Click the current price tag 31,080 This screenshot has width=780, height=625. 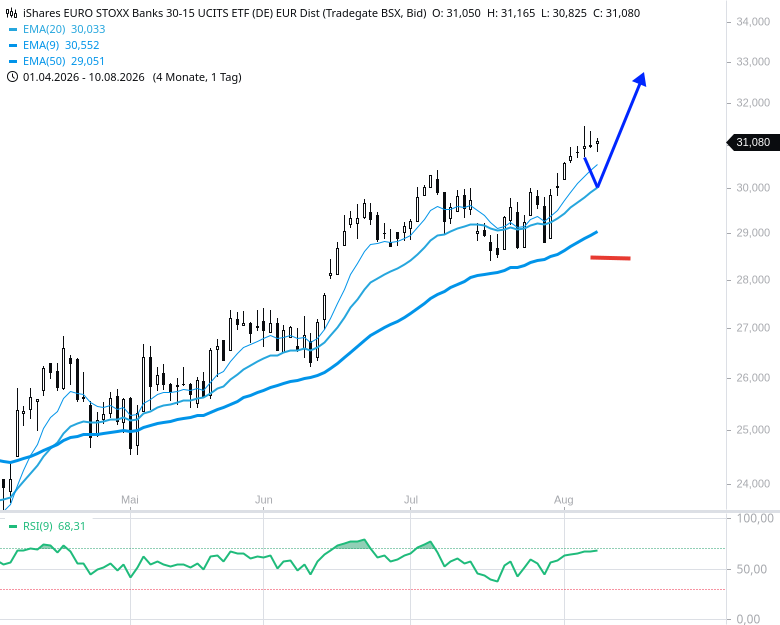(x=753, y=142)
